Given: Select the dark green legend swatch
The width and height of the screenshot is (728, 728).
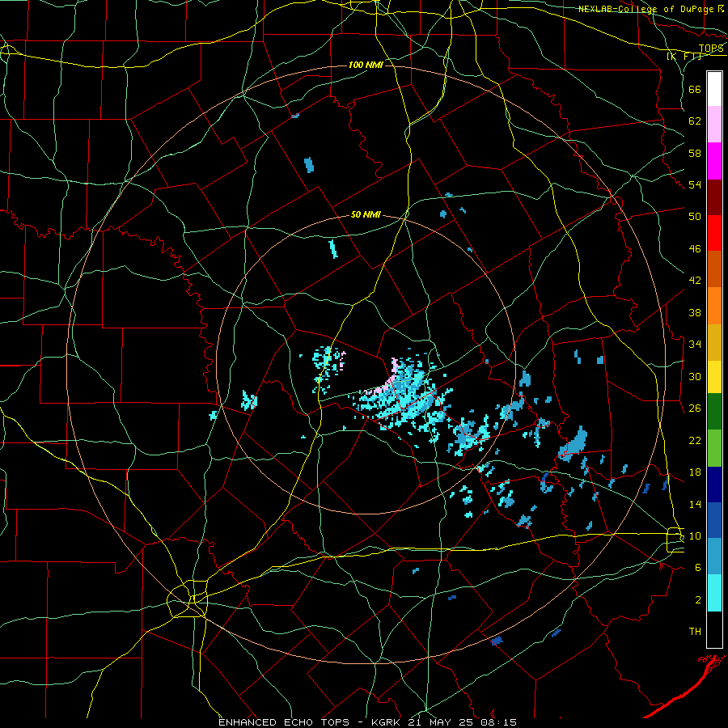Looking at the screenshot, I should point(714,412).
